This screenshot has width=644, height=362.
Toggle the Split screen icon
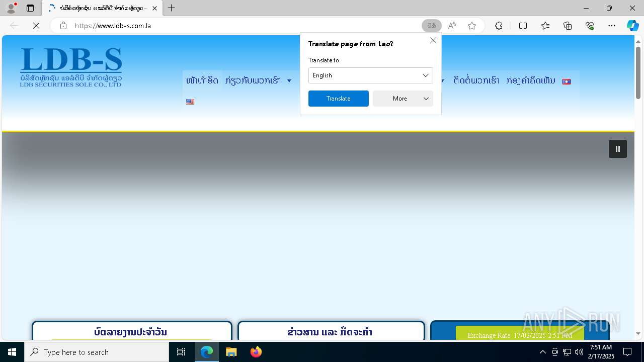pos(523,26)
